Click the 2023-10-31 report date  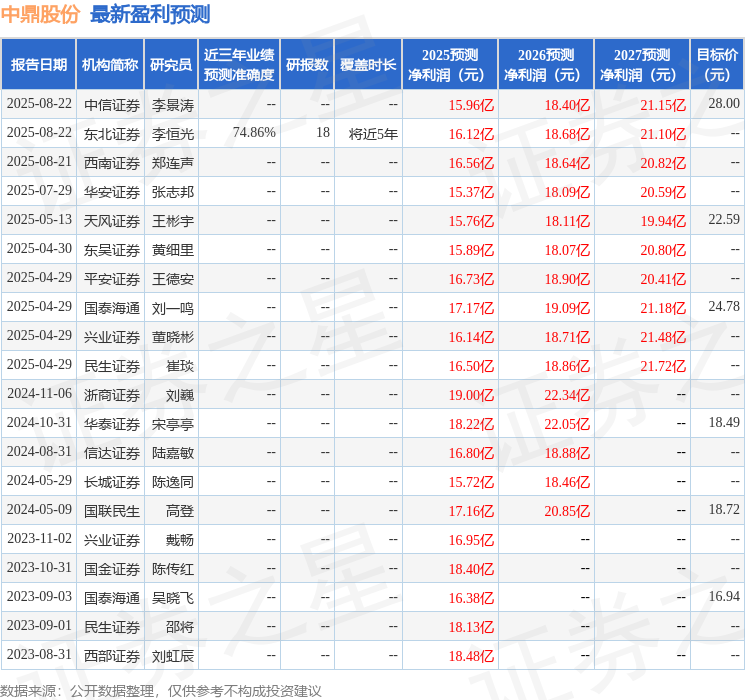coord(39,567)
